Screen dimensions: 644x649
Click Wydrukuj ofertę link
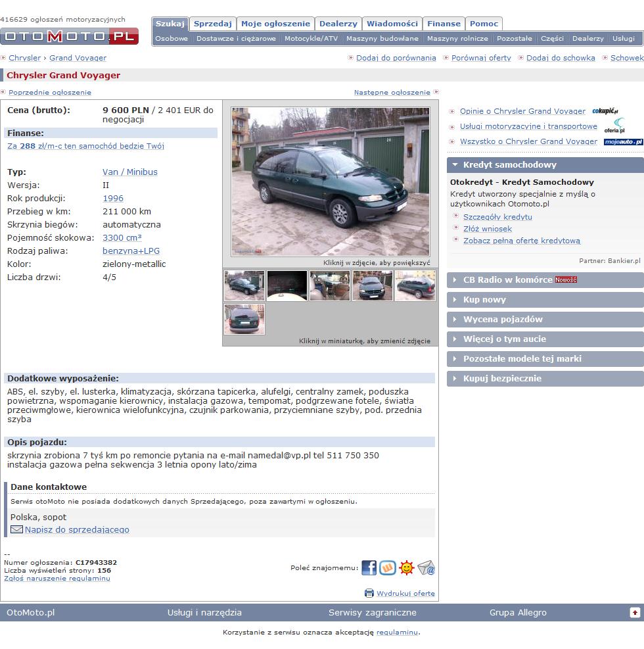point(405,593)
